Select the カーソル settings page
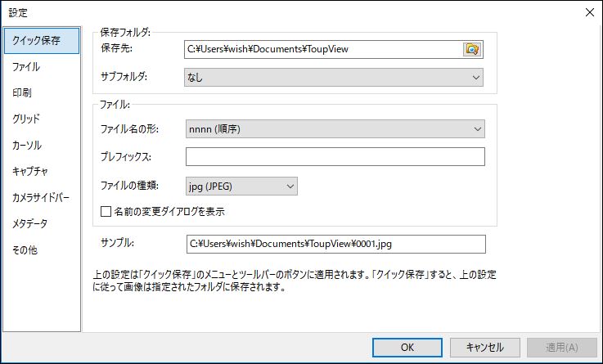The height and width of the screenshot is (364, 603). pos(27,146)
